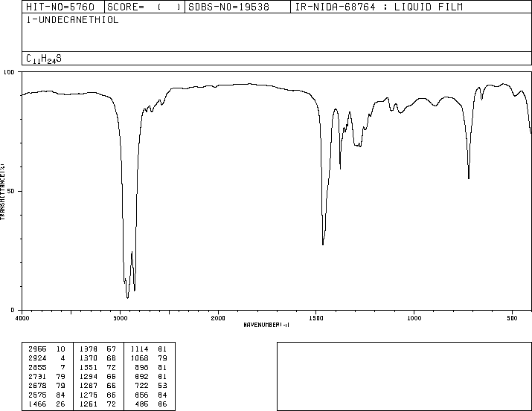
Task: Select peak table entry 1466
Action: [x=37, y=404]
